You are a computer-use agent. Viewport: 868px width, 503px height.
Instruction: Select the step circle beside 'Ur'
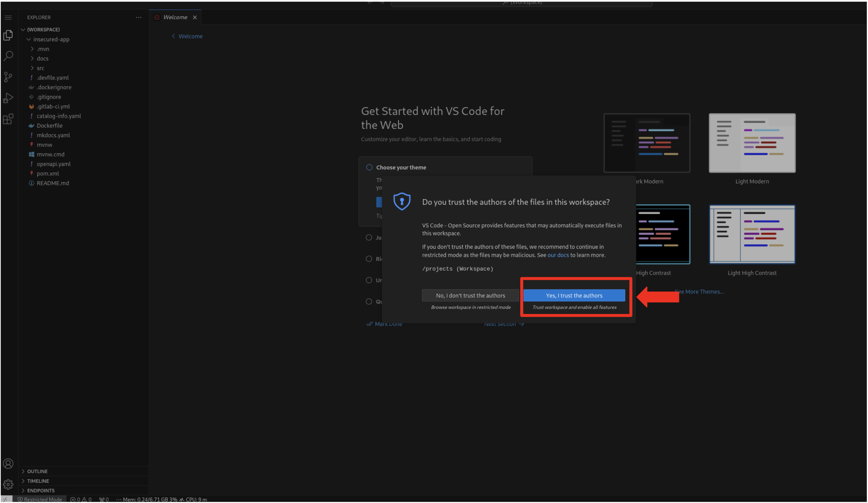point(369,280)
